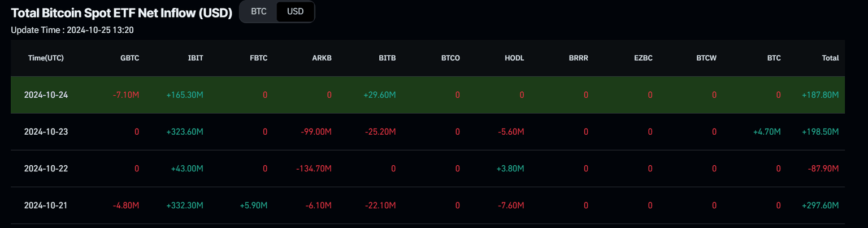Viewport: 868px width, 228px height.
Task: Select the 2024-10-22 row date
Action: (x=46, y=169)
